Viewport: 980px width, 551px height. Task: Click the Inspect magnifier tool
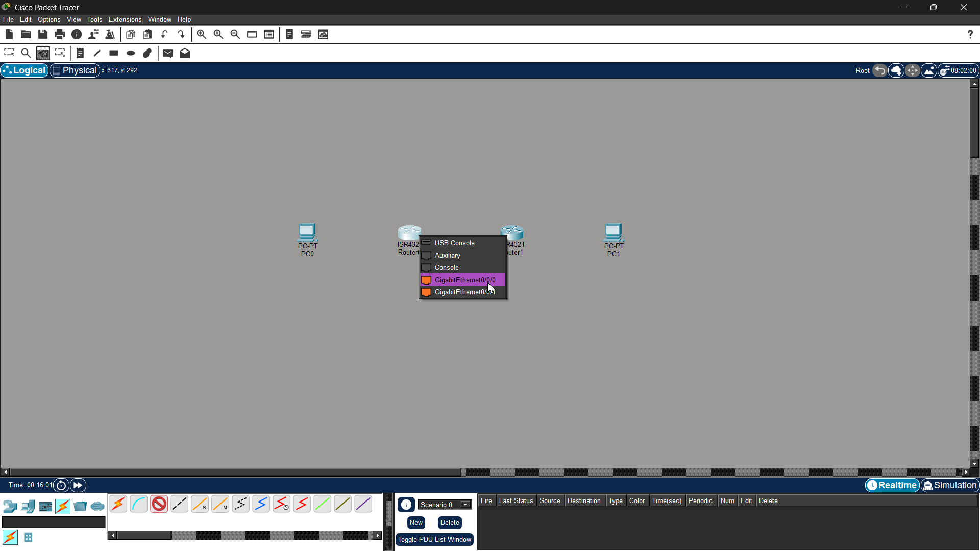(26, 53)
